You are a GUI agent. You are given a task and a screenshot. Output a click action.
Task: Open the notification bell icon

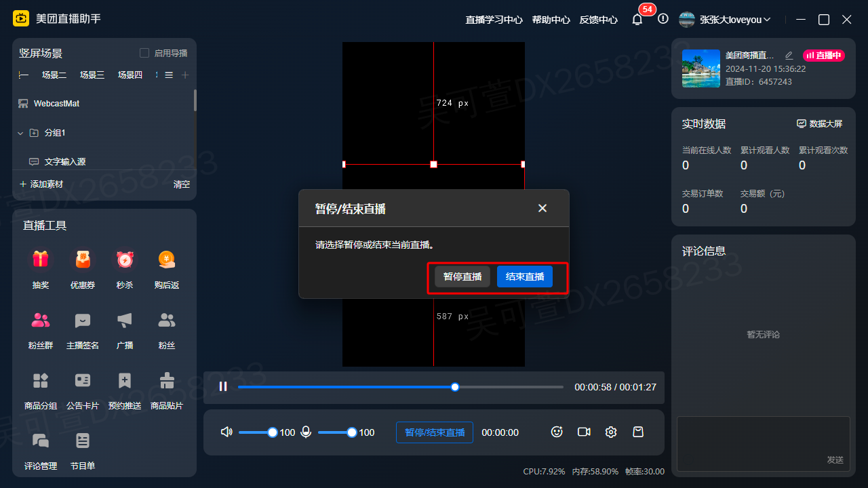(637, 20)
